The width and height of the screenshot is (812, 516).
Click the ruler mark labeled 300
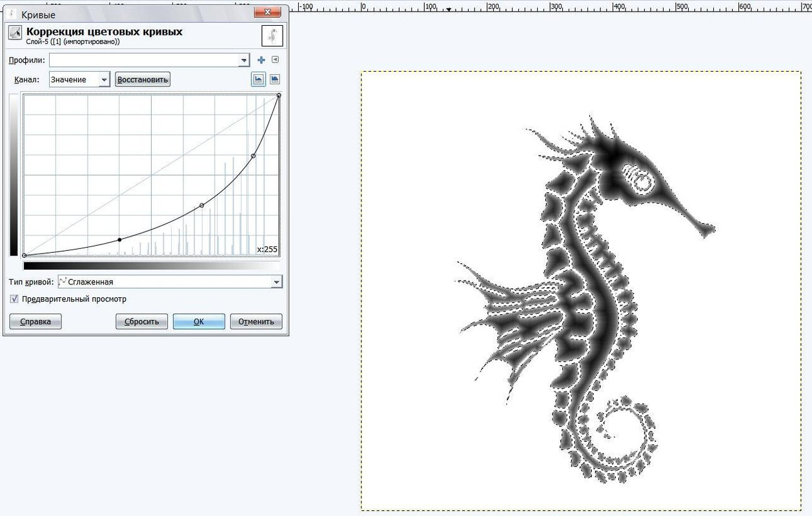click(x=555, y=6)
